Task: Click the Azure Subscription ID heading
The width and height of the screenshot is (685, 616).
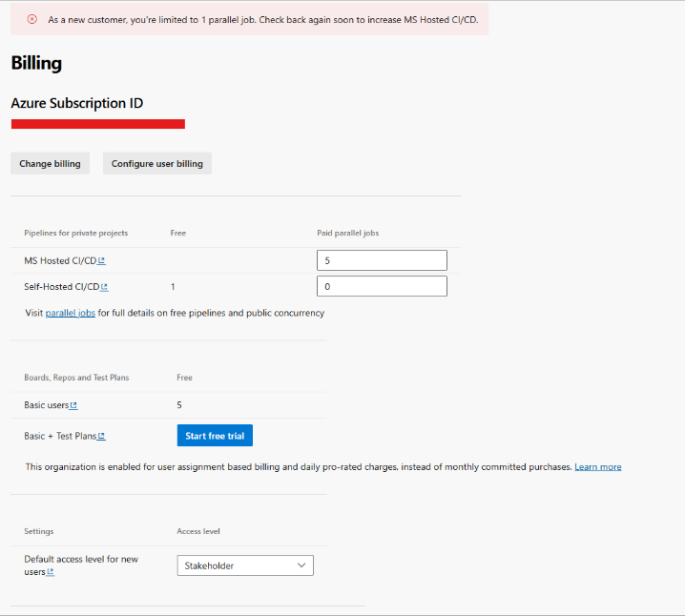Action: 77,103
